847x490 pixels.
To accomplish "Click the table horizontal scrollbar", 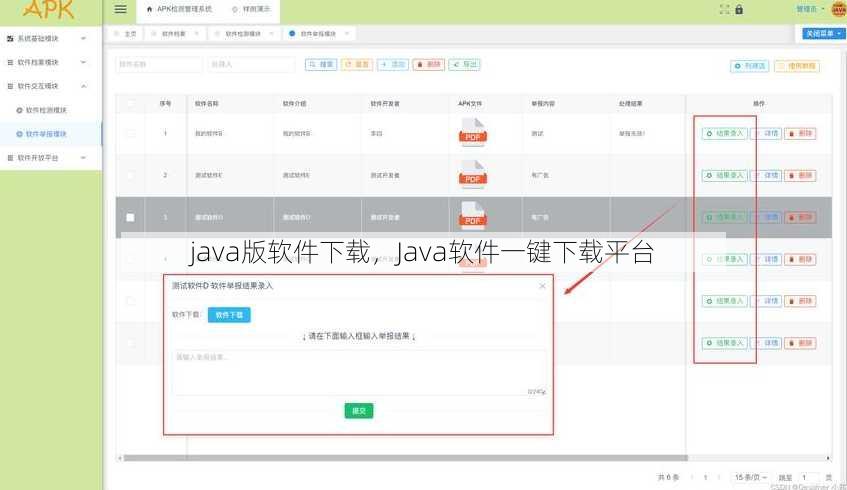I will [x=405, y=458].
